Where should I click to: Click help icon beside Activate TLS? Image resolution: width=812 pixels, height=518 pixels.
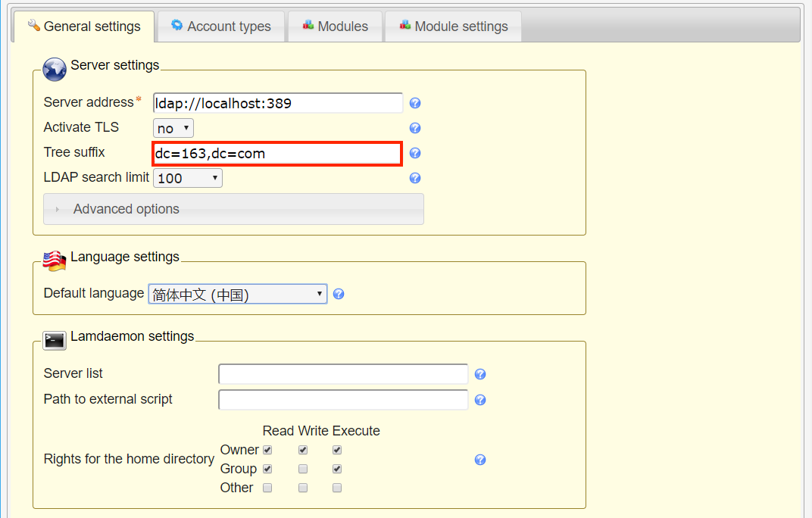[x=415, y=129]
